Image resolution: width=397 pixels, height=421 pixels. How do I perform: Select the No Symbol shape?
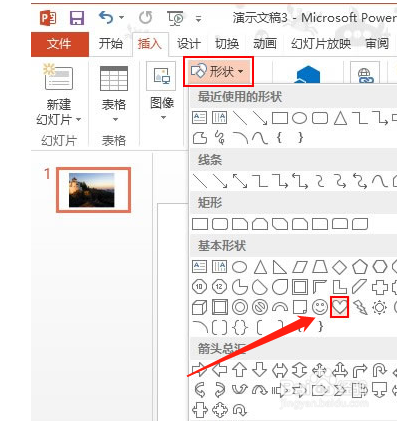pos(260,307)
